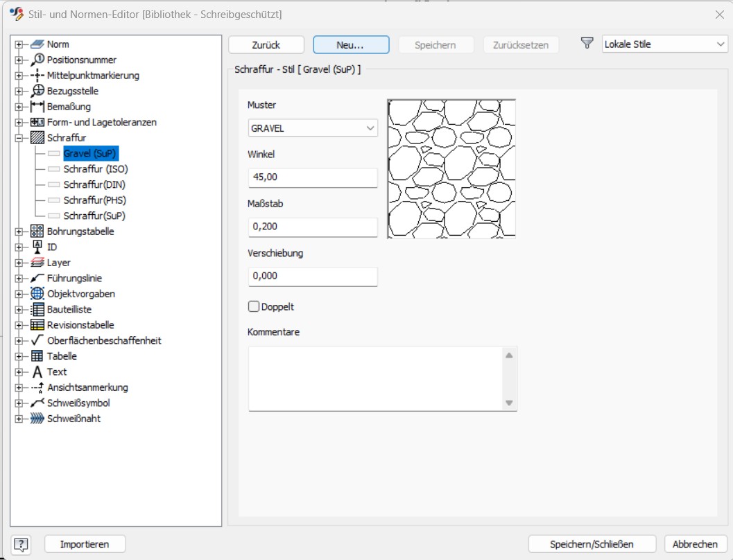Expand the Bemaßung tree node

point(19,107)
